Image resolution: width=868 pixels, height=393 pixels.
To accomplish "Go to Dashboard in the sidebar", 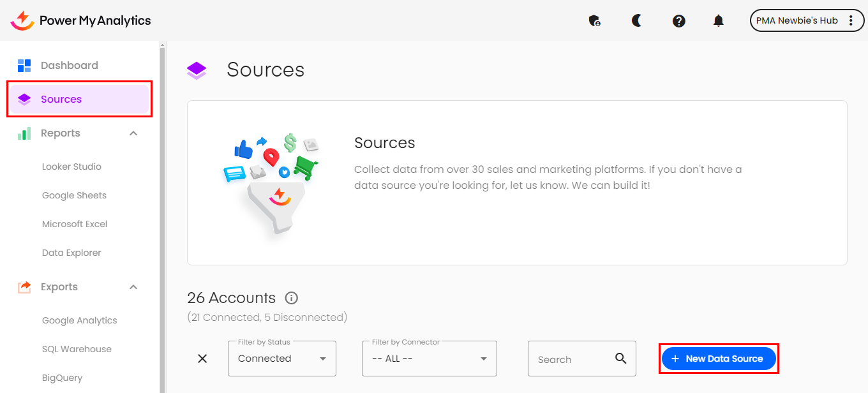I will tap(69, 65).
